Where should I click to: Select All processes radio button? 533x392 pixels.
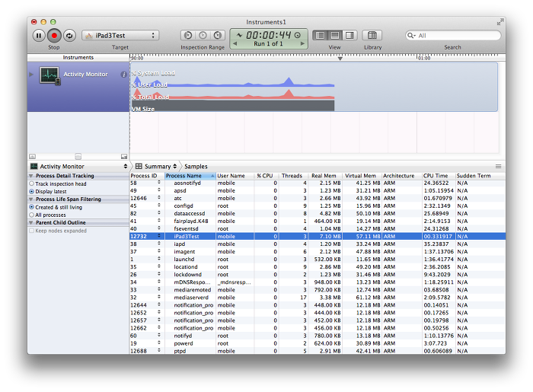[32, 215]
